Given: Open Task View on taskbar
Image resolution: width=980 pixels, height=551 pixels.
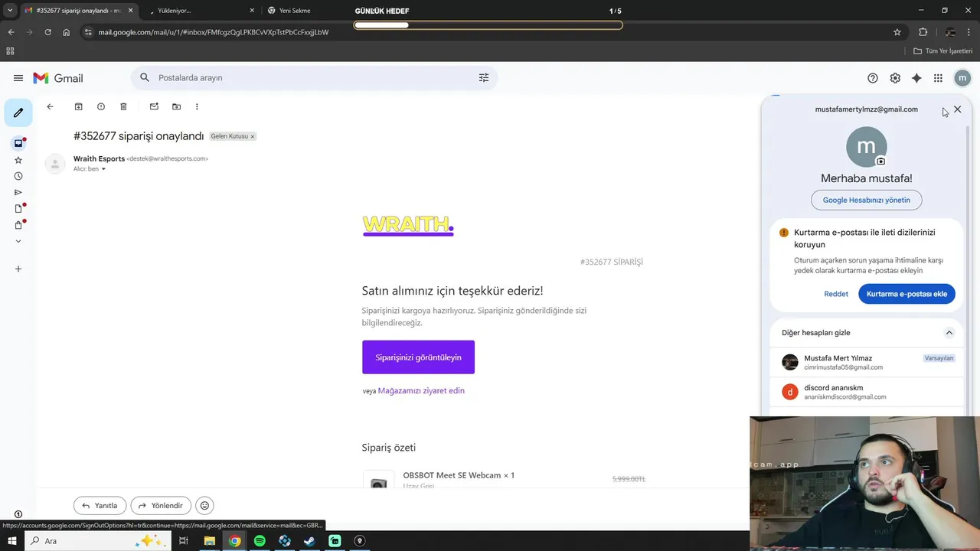Looking at the screenshot, I should [184, 541].
